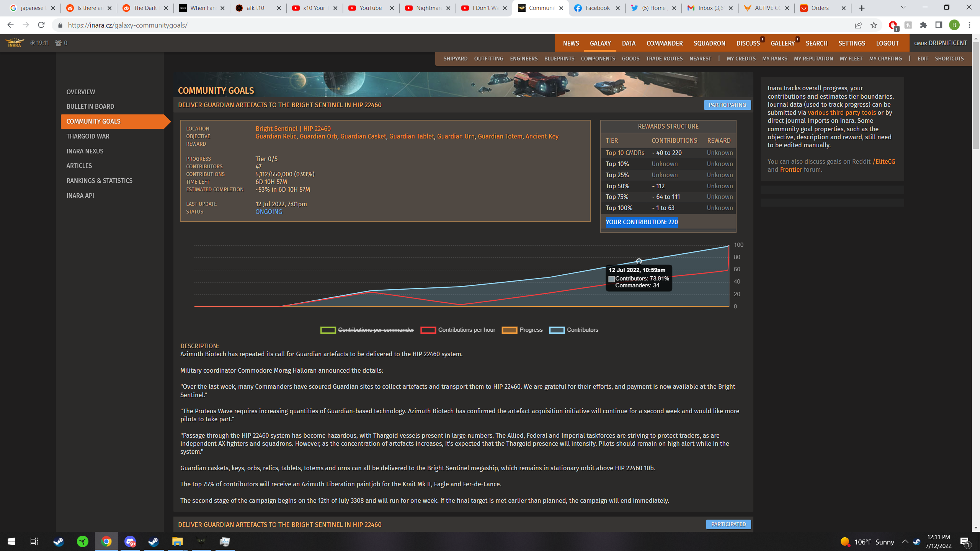Open the DISCUSS menu

pos(748,43)
